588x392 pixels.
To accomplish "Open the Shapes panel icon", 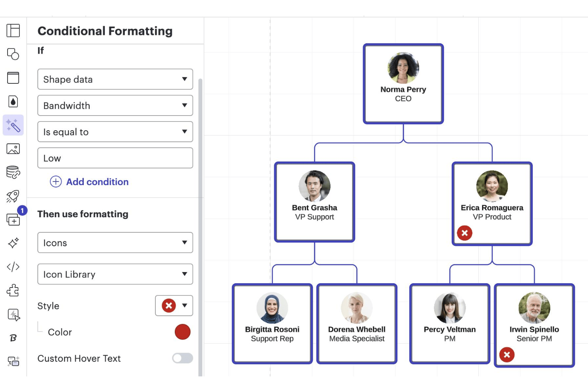I will coord(13,54).
